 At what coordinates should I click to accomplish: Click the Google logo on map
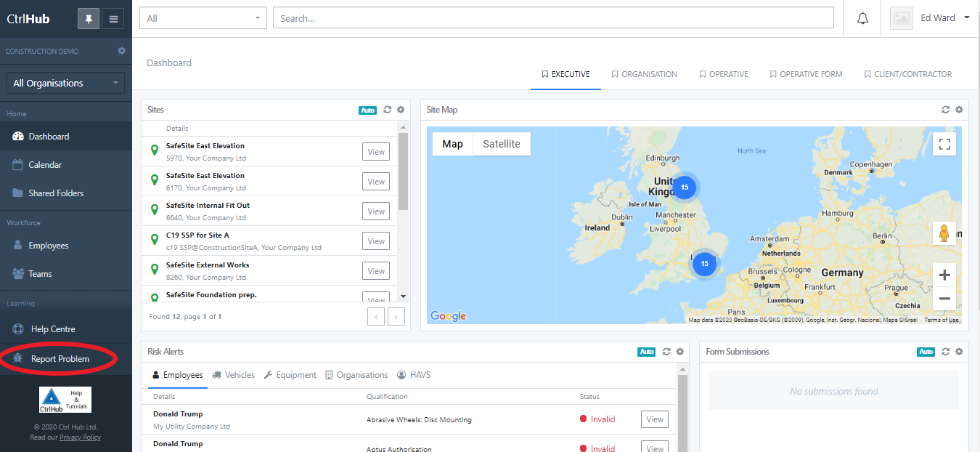pos(449,316)
